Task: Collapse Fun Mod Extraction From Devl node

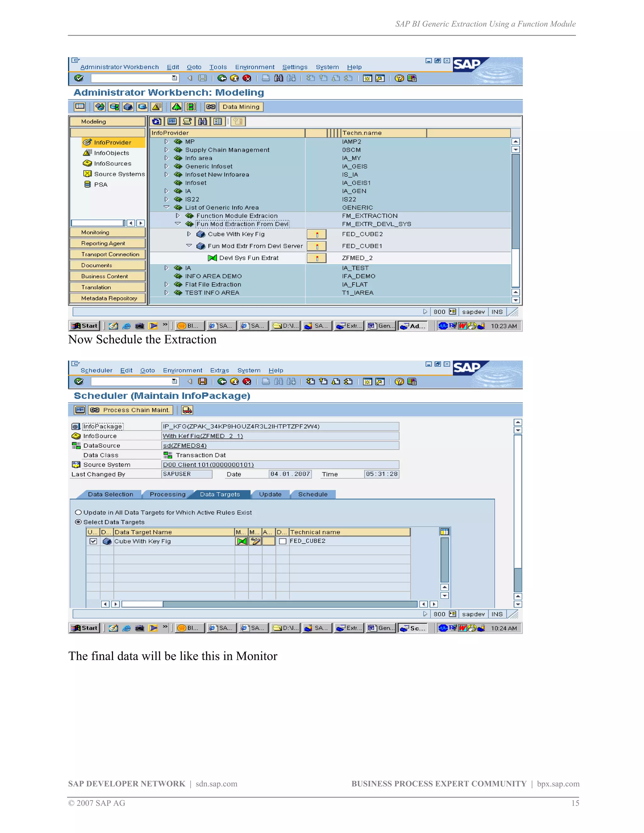Action: [x=178, y=224]
